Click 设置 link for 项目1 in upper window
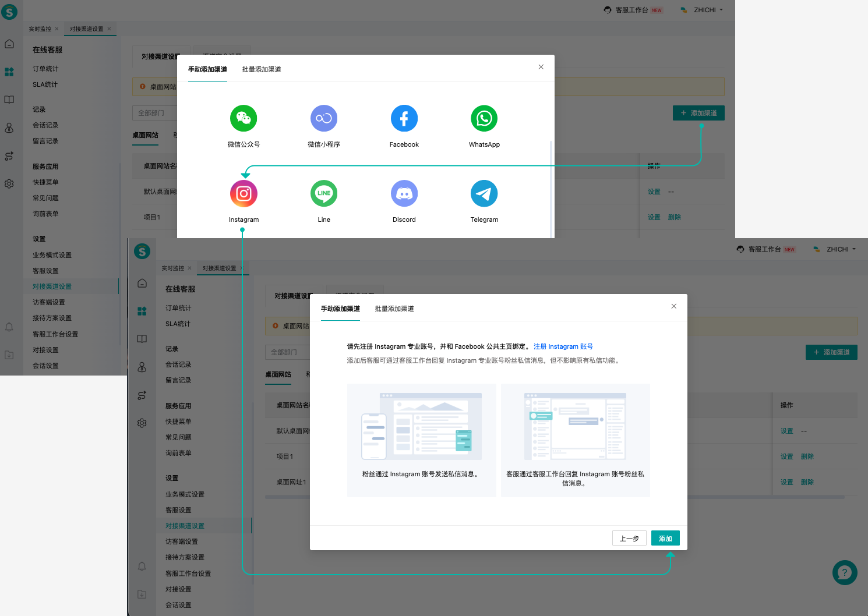The width and height of the screenshot is (868, 616). 654,217
